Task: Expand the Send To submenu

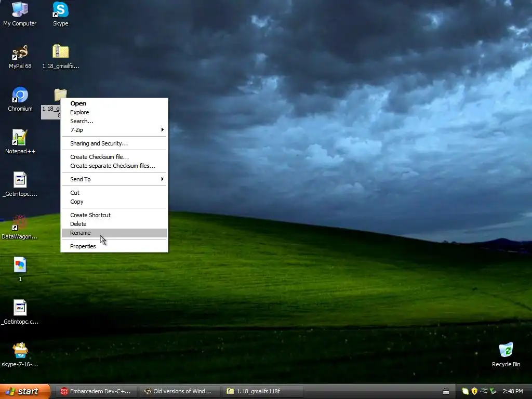Action: tap(114, 179)
